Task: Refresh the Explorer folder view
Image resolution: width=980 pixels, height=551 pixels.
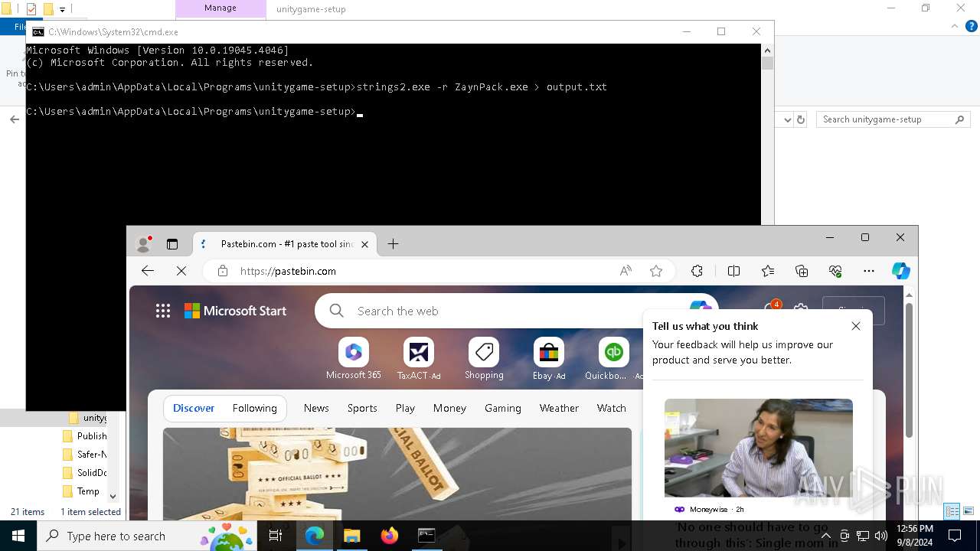Action: 801,119
